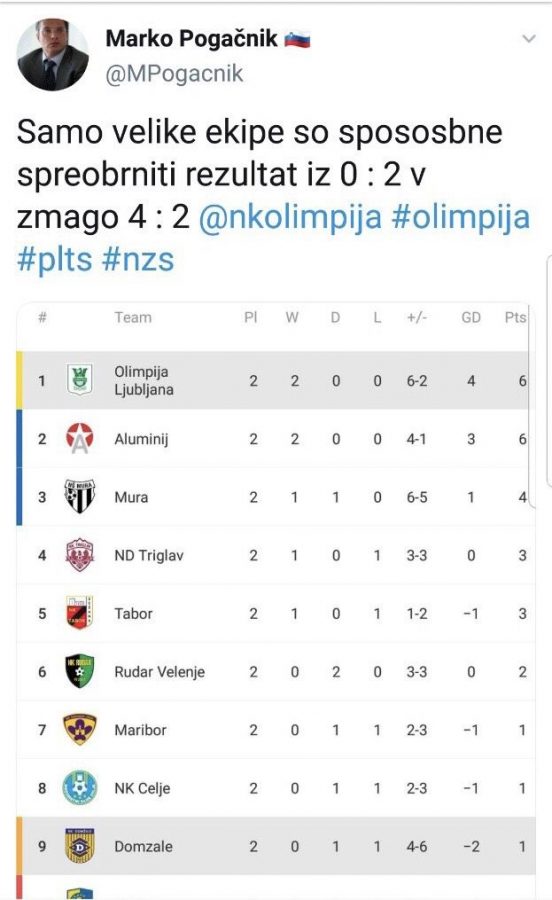Open Marko Pogačnik's profile avatar
The image size is (552, 900).
pyautogui.click(x=53, y=54)
